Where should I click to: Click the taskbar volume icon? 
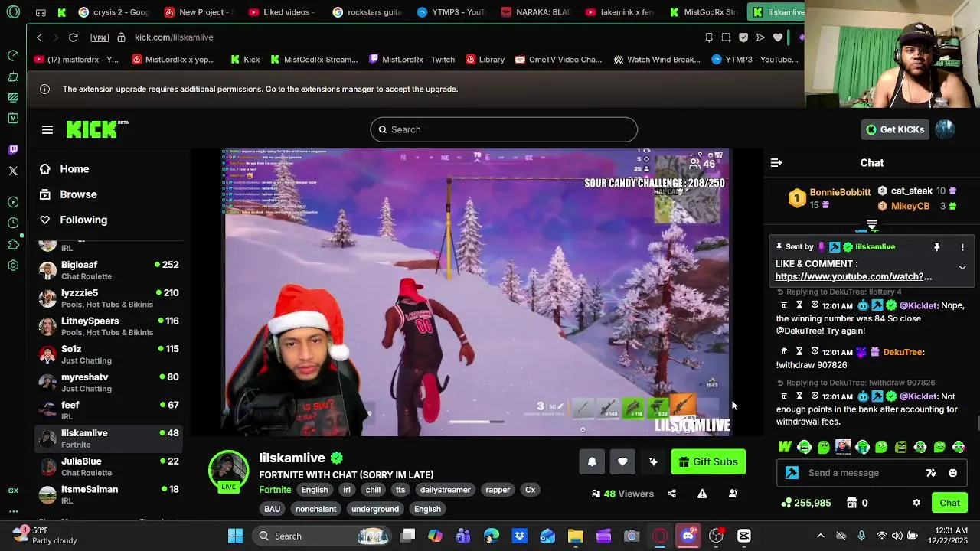pos(897,536)
